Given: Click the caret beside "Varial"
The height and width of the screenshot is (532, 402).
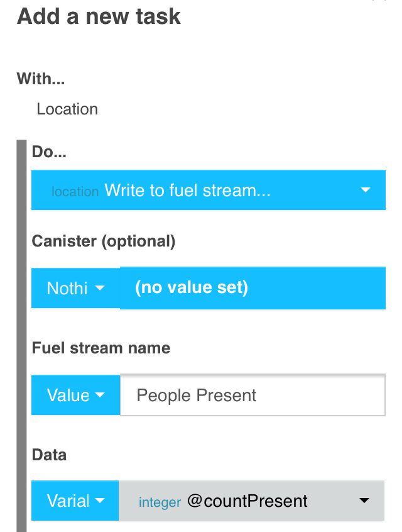Looking at the screenshot, I should pos(100,501).
